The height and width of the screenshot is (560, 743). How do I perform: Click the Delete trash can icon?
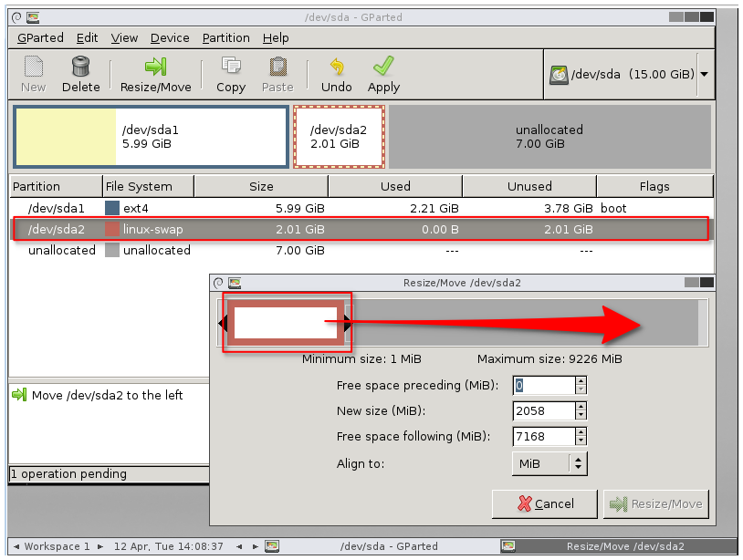coord(80,67)
